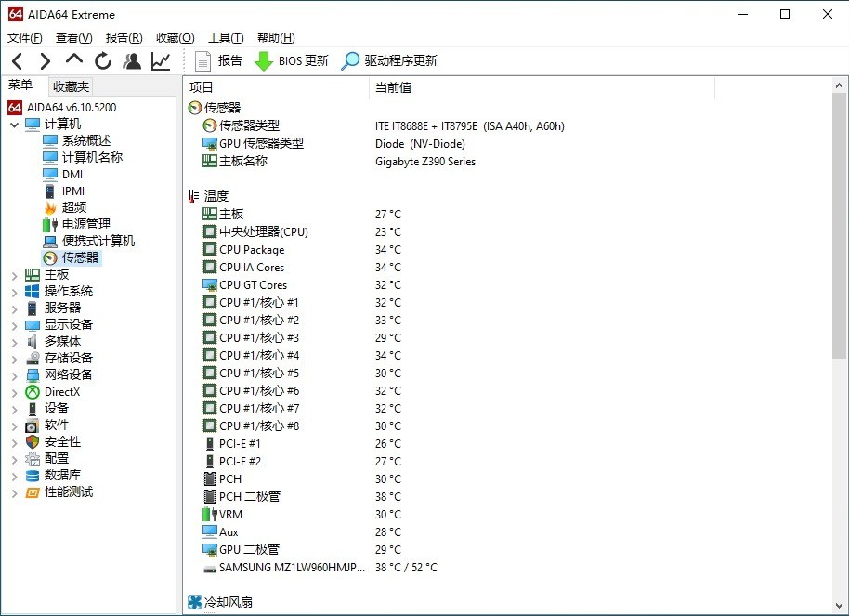Open the 查看(V) menu
The image size is (849, 616).
(74, 38)
